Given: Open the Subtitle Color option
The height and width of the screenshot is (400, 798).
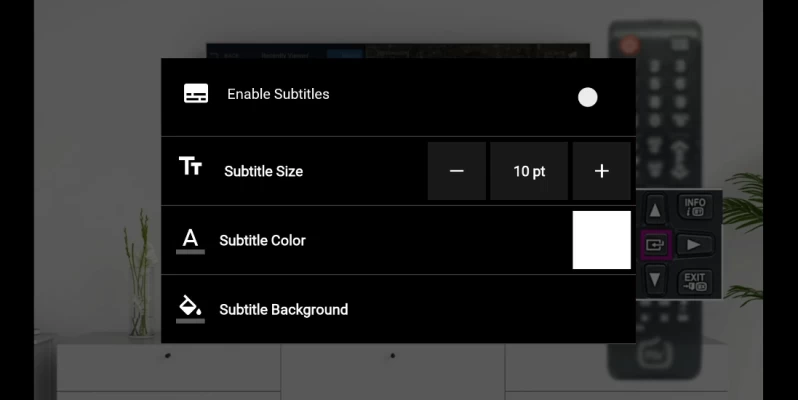Looking at the screenshot, I should pyautogui.click(x=398, y=240).
